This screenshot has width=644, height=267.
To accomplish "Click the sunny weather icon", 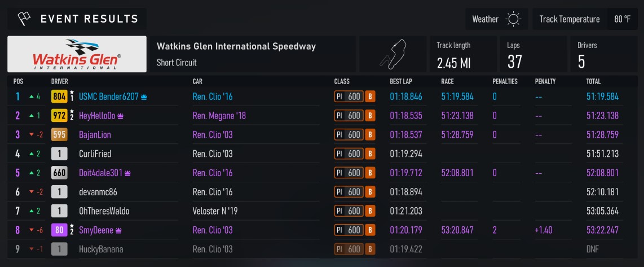I will [513, 19].
